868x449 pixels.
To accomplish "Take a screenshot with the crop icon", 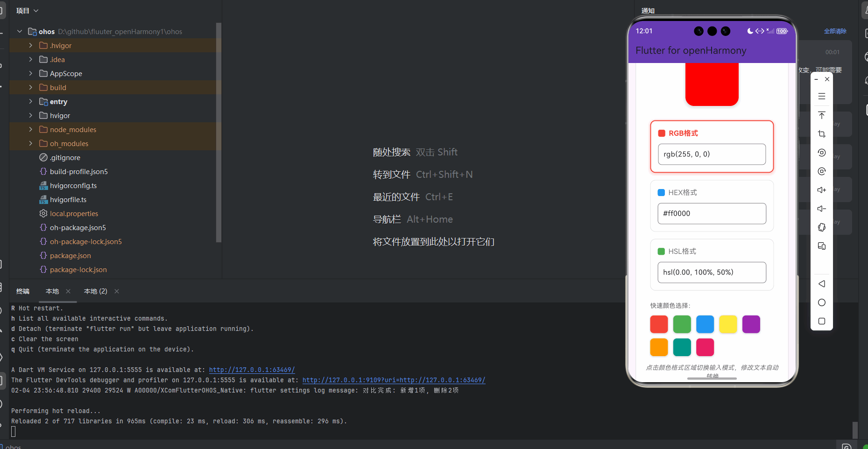I will tap(822, 134).
